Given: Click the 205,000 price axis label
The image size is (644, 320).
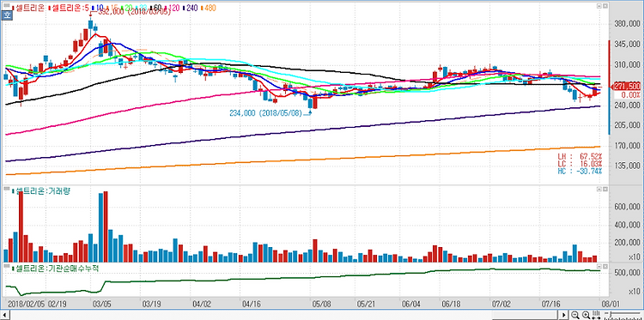Looking at the screenshot, I should [x=627, y=125].
